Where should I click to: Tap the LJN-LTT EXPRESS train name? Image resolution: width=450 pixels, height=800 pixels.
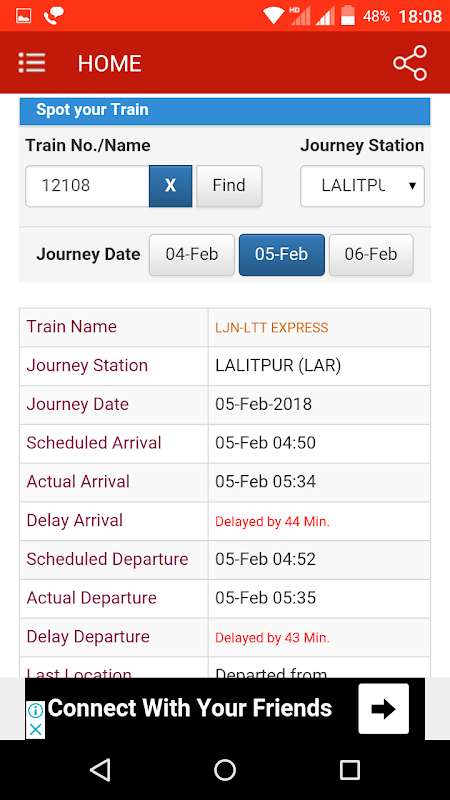271,328
